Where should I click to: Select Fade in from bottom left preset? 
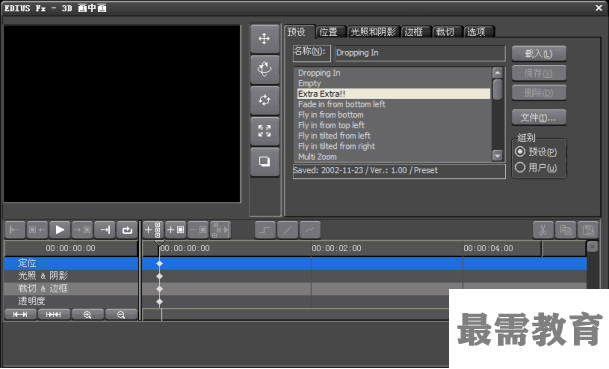(393, 104)
